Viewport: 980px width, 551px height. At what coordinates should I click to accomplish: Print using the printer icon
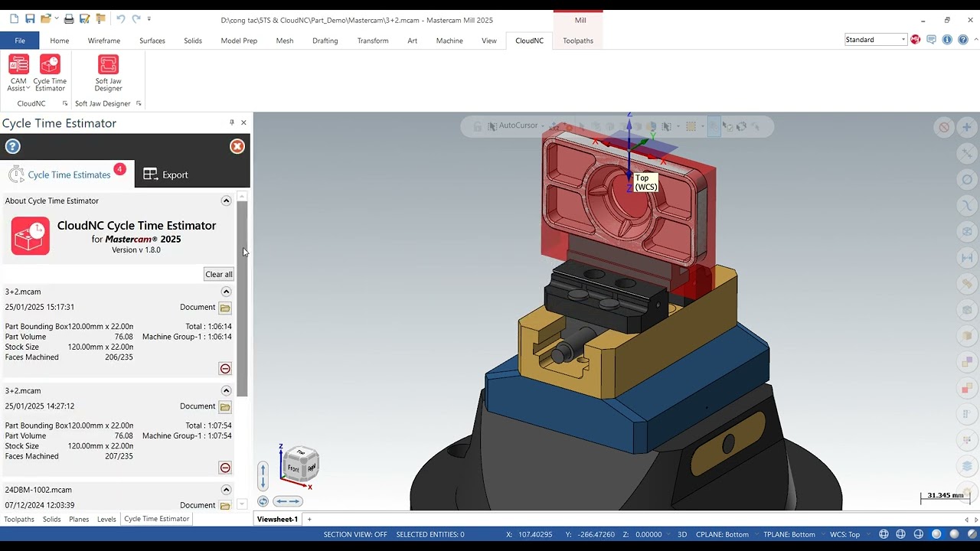coord(69,19)
